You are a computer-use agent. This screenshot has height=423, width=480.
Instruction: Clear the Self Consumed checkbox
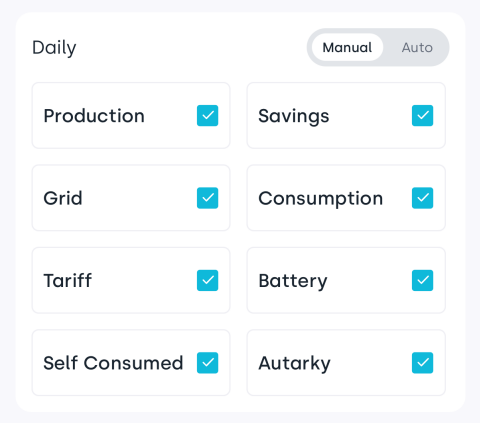[207, 363]
